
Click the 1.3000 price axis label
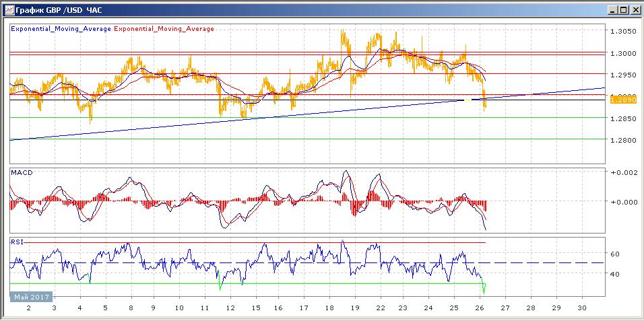click(x=624, y=53)
